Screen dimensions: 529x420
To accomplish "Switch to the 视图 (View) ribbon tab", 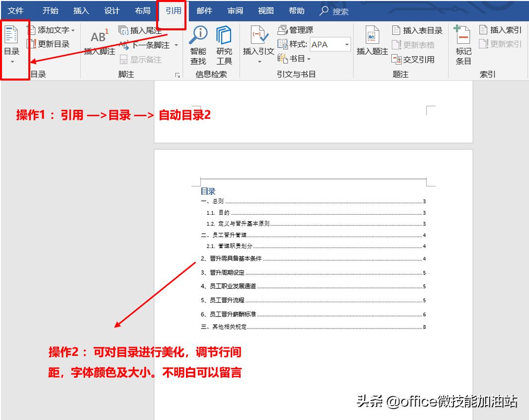I will 266,10.
